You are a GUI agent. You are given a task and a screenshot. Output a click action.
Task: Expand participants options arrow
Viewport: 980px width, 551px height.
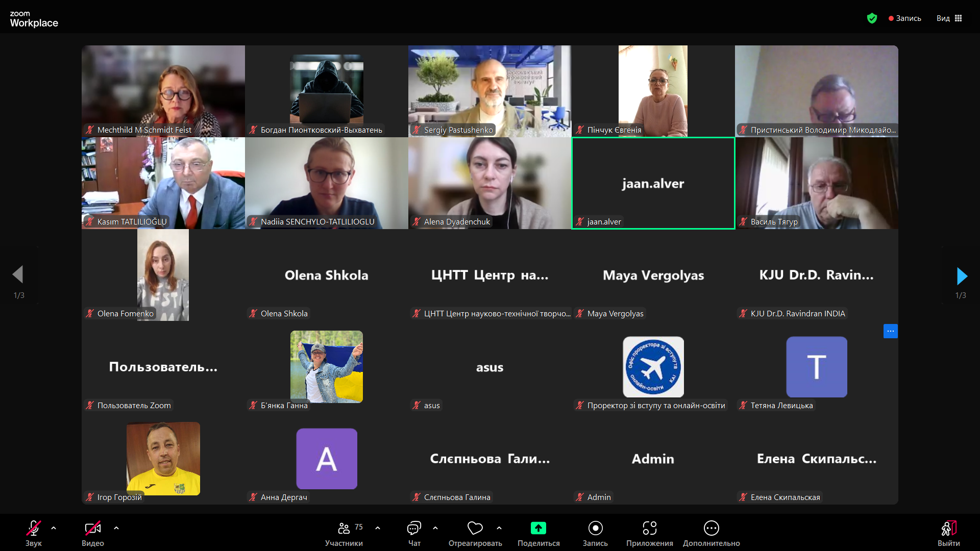(378, 529)
